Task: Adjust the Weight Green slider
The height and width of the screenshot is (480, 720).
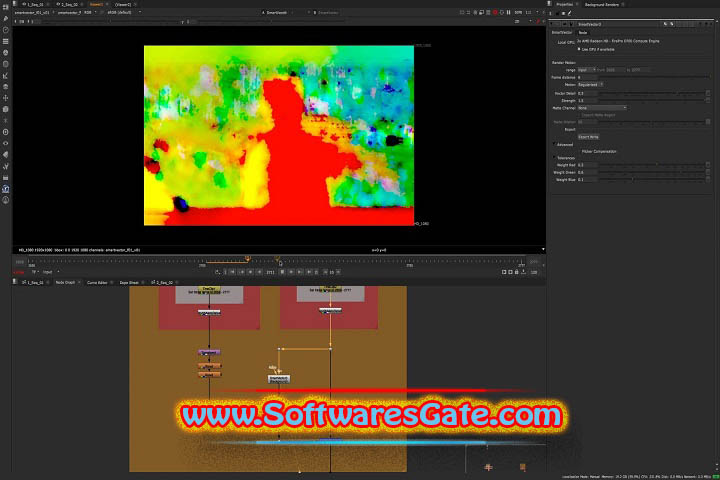Action: click(652, 172)
